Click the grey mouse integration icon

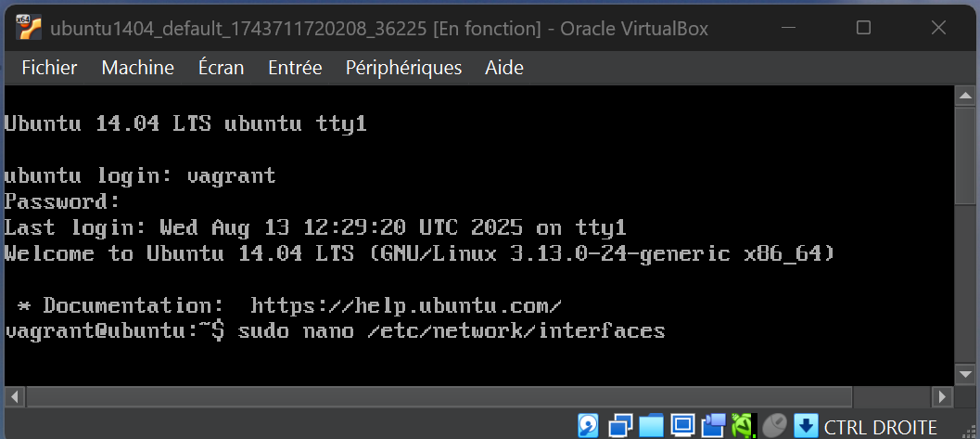tap(775, 426)
